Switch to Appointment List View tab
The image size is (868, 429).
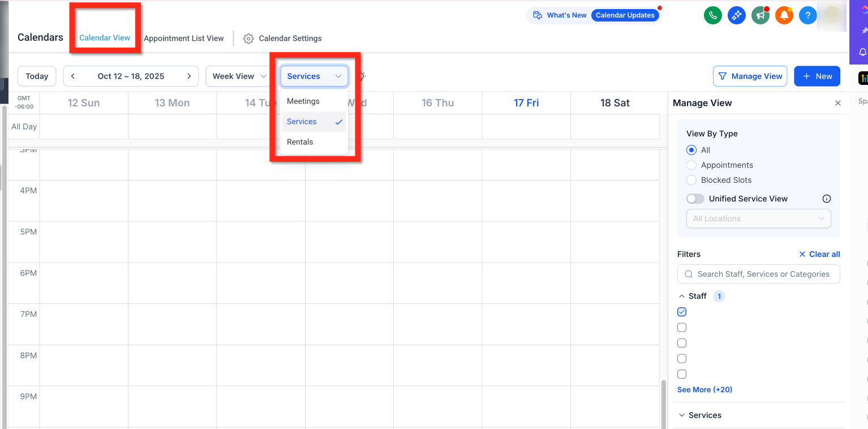[x=184, y=38]
